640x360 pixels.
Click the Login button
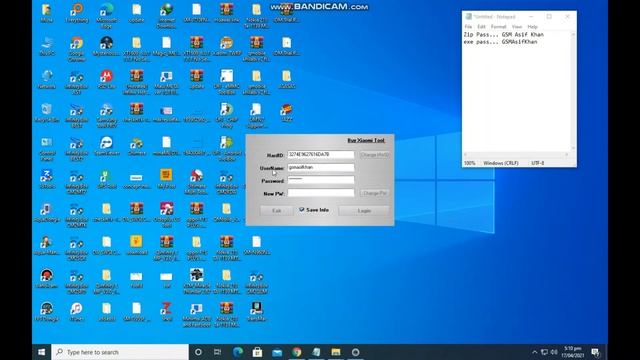[364, 211]
